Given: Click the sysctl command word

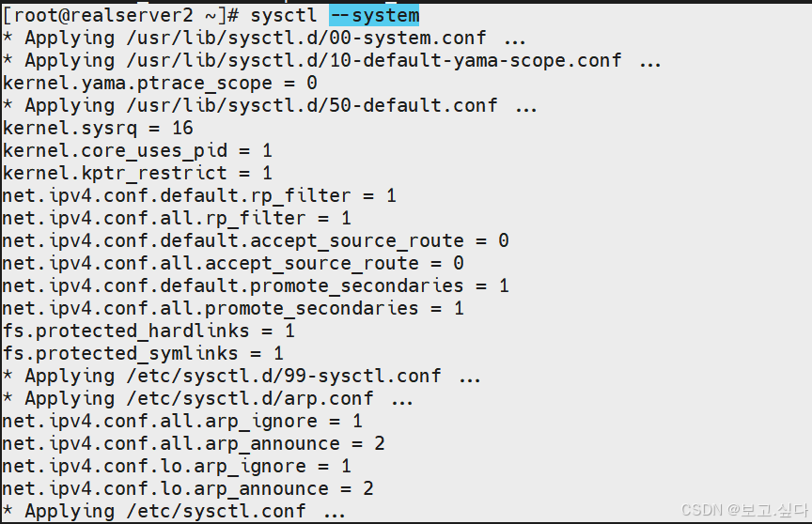Looking at the screenshot, I should [283, 15].
